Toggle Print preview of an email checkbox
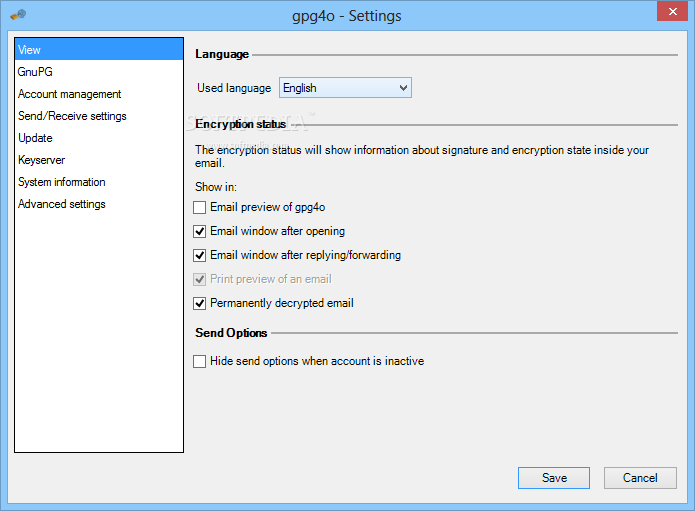Image resolution: width=695 pixels, height=511 pixels. click(x=199, y=279)
